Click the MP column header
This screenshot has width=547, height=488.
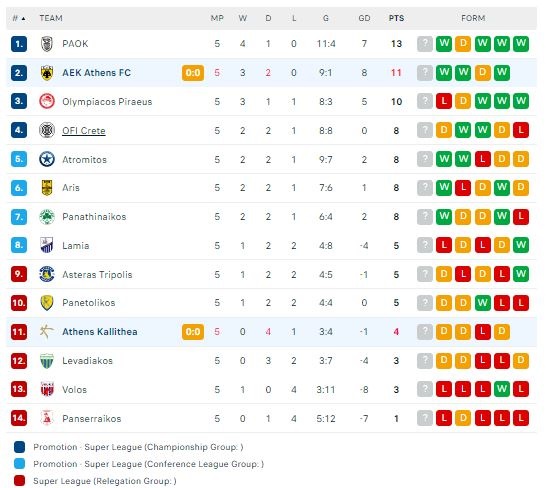click(x=217, y=18)
